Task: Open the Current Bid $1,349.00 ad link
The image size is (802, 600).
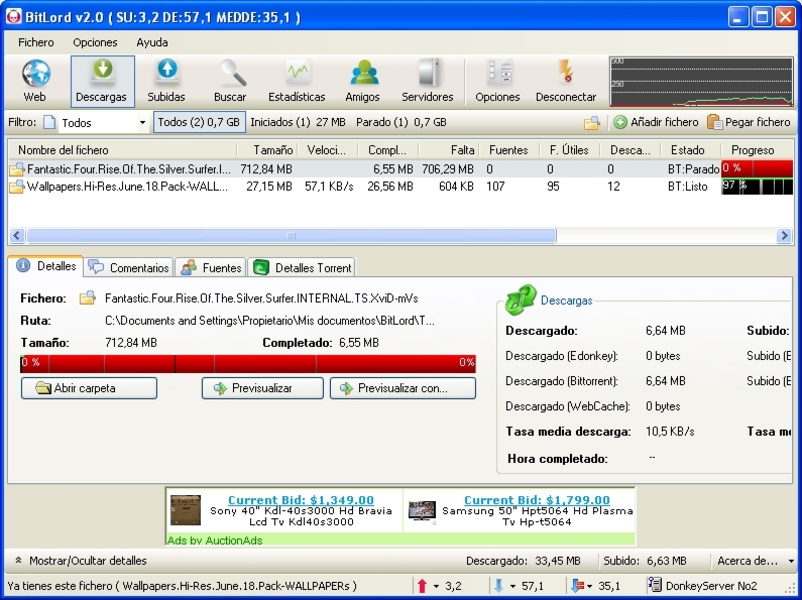Action: [301, 500]
